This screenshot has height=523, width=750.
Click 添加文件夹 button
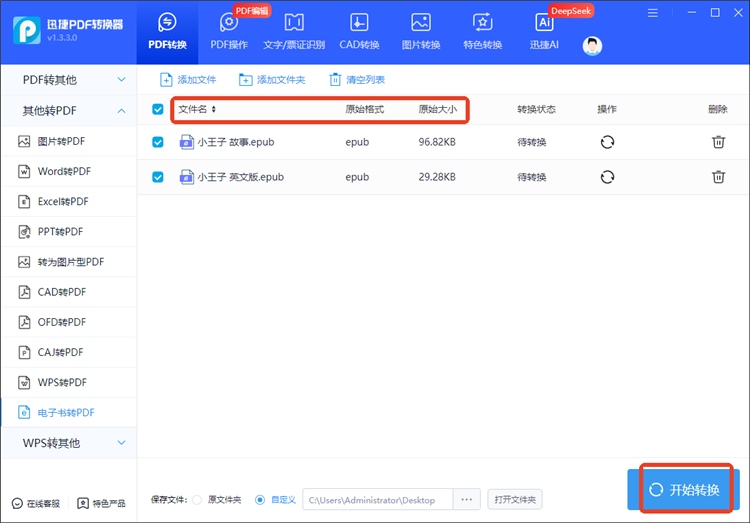pyautogui.click(x=272, y=79)
